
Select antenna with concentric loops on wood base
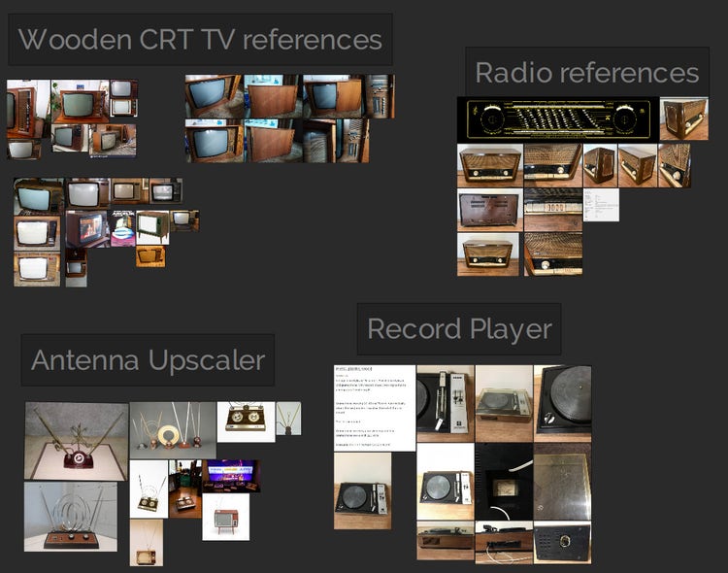(x=71, y=517)
